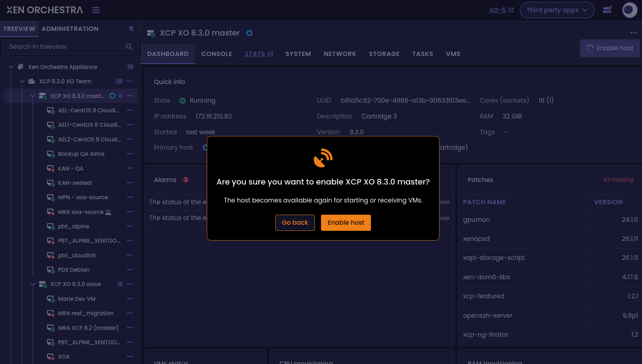This screenshot has height=364, width=642.
Task: Unpin the treeview sidebar
Action: [x=131, y=29]
